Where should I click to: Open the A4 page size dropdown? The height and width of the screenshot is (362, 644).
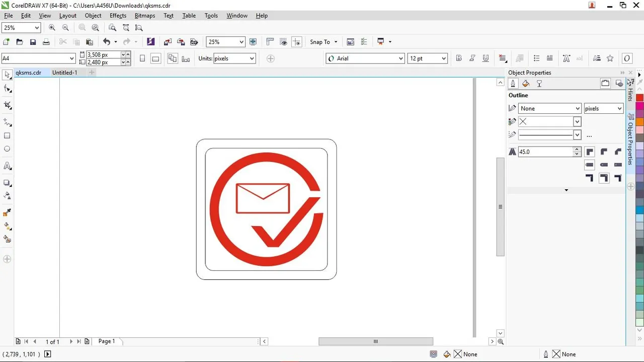71,58
